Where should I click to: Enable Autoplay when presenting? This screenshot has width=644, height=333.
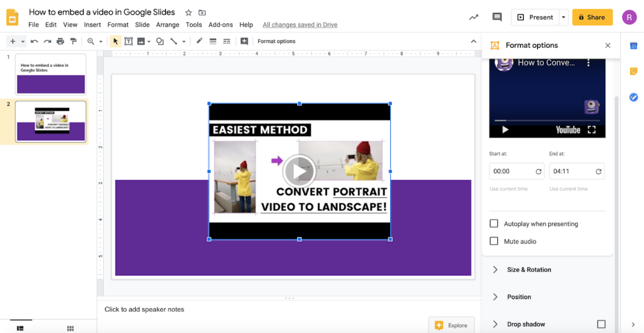[x=494, y=224]
